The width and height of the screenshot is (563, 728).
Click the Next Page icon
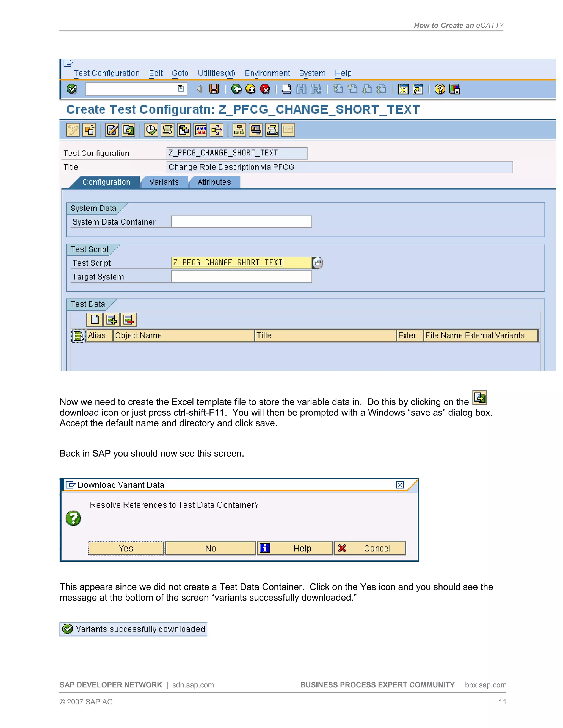366,89
